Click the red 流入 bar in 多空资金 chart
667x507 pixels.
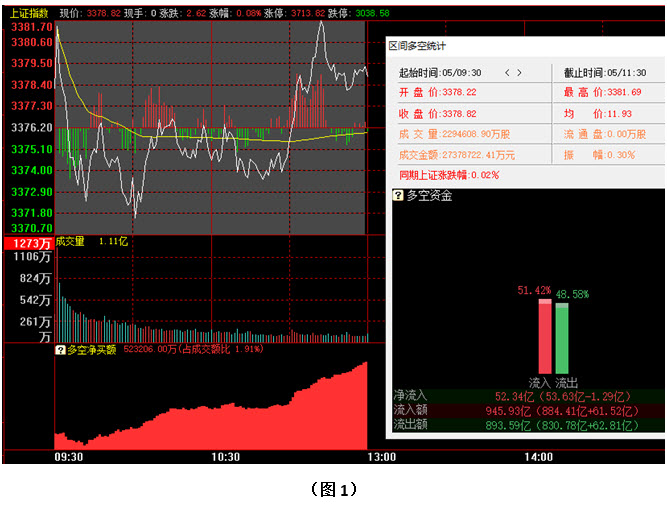pos(545,336)
